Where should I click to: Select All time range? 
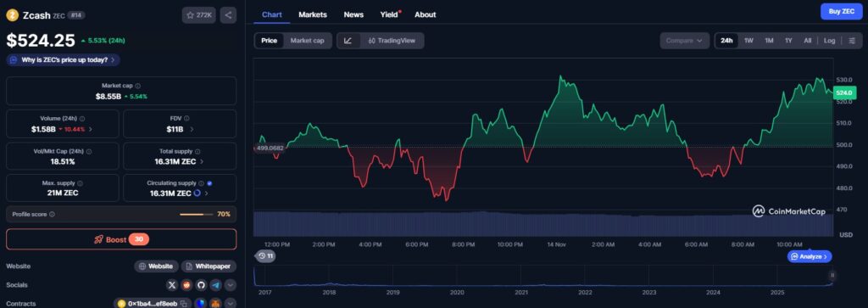coord(808,41)
